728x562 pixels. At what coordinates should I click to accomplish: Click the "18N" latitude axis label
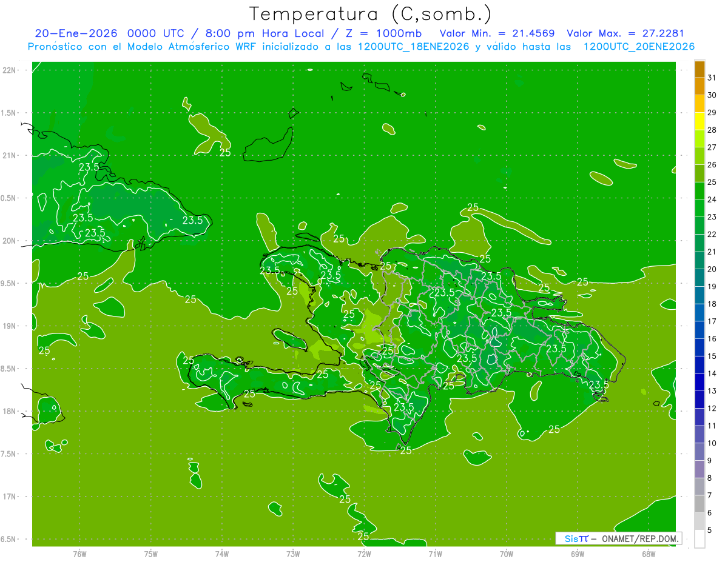[x=8, y=412]
